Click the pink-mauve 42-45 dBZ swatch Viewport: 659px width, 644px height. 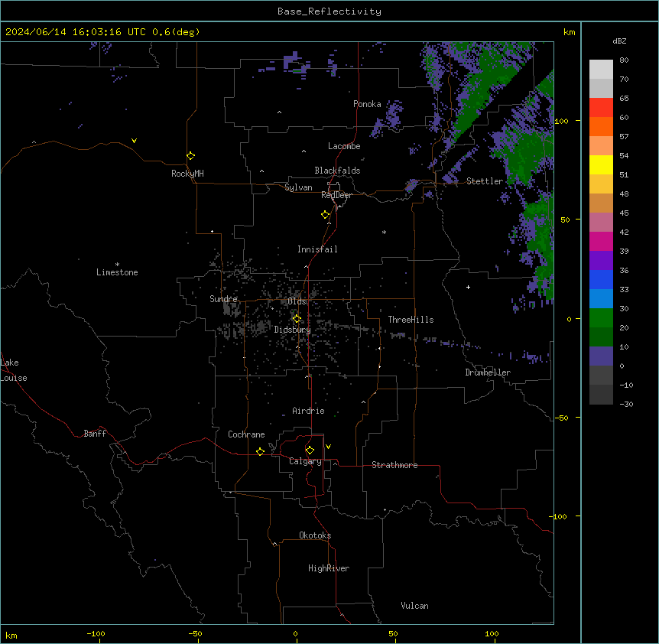(x=601, y=223)
